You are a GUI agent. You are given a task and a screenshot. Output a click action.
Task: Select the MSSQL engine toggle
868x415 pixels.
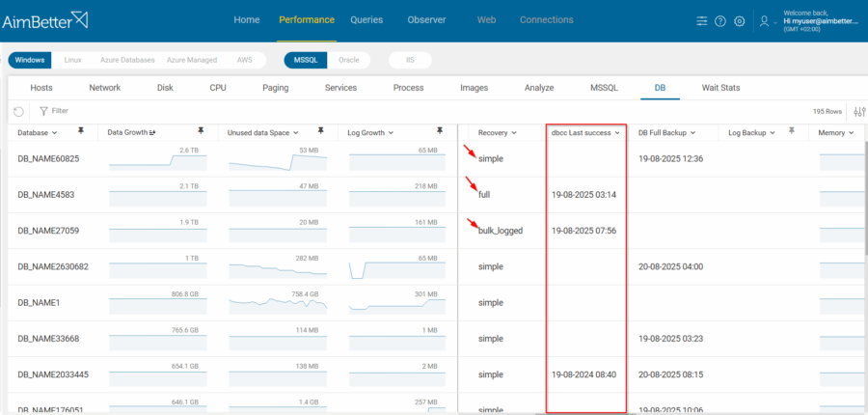tap(306, 60)
